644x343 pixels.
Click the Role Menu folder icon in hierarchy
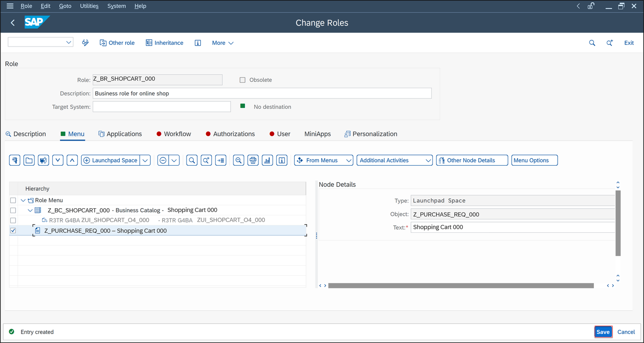pos(31,201)
